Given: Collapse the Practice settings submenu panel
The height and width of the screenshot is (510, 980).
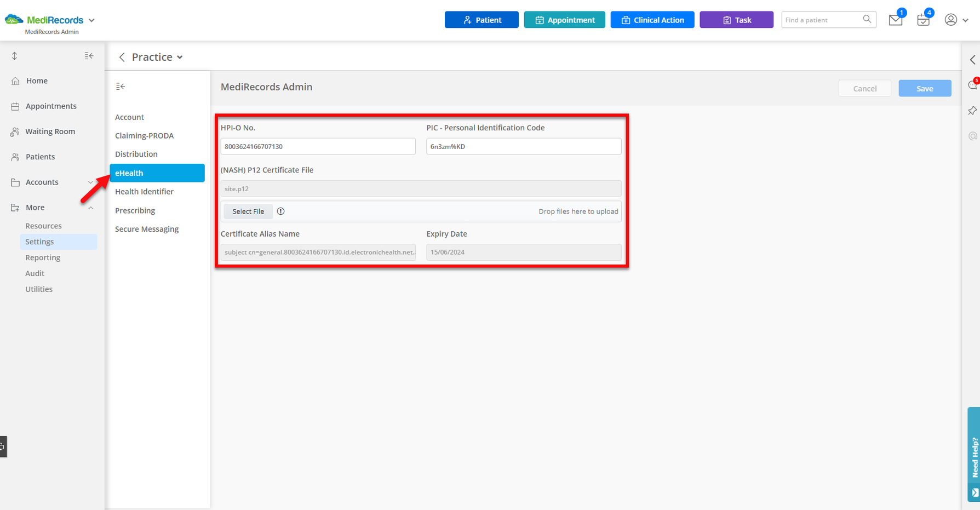Looking at the screenshot, I should 121,87.
